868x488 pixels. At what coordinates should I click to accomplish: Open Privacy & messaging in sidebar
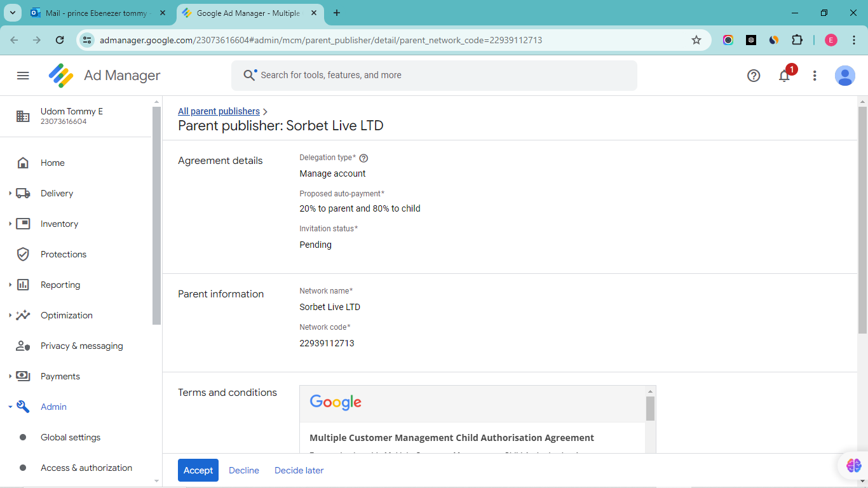point(81,346)
